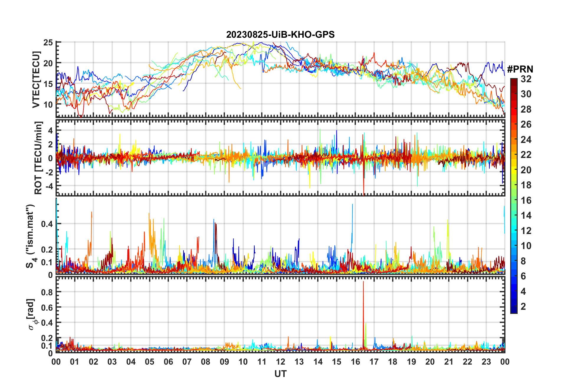Click the #PRN colorbar label
Image resolution: width=561 pixels, height=392 pixels.
(x=520, y=69)
